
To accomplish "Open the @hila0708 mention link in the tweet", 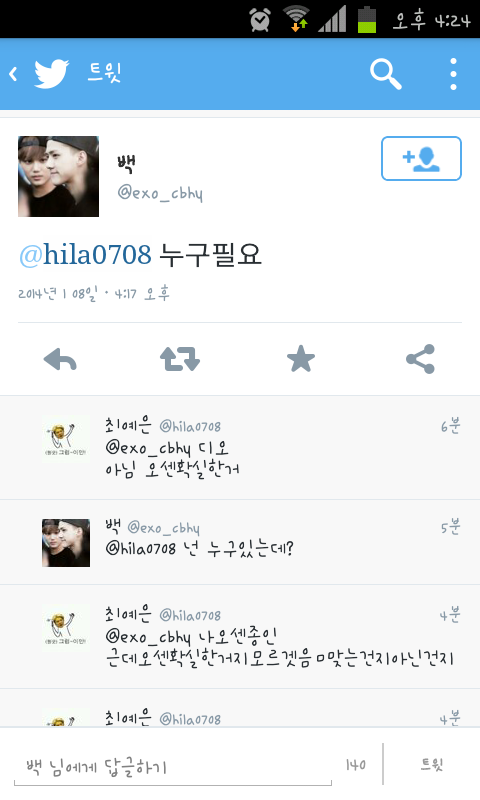I will pos(85,254).
